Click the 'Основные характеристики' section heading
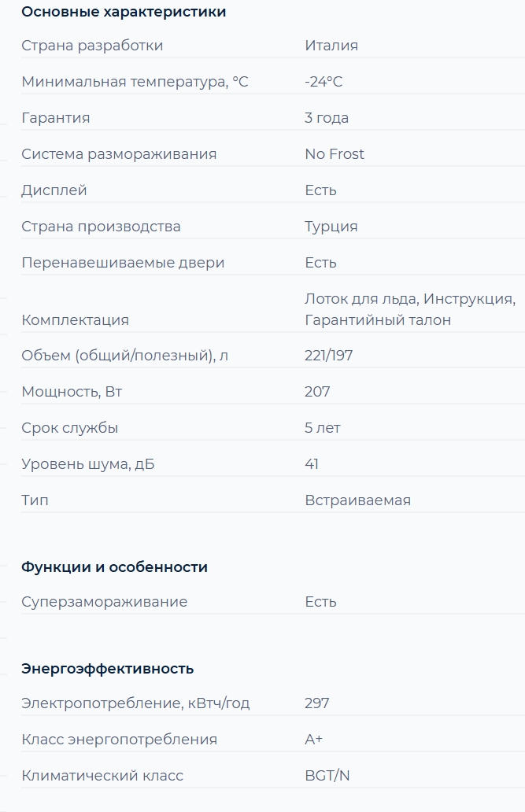525x812 pixels. (x=124, y=12)
